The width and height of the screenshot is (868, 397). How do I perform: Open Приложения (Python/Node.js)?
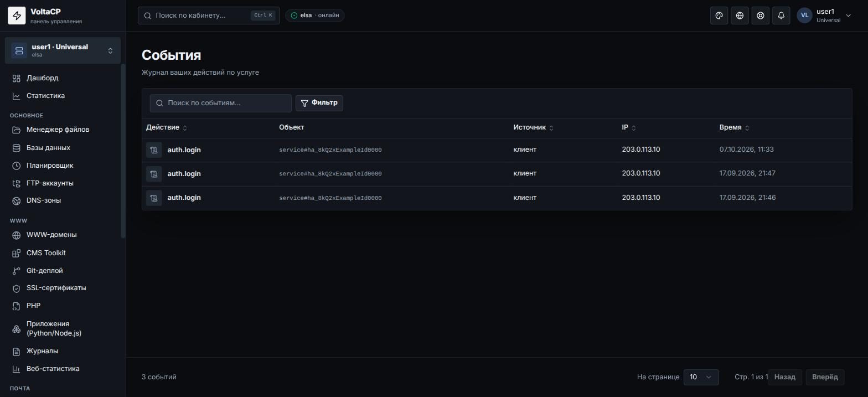tap(63, 328)
